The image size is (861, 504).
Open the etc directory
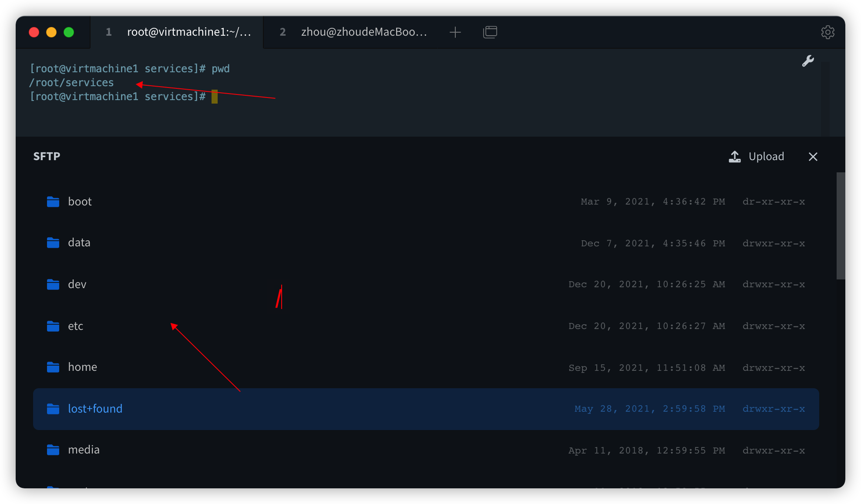[x=75, y=326]
